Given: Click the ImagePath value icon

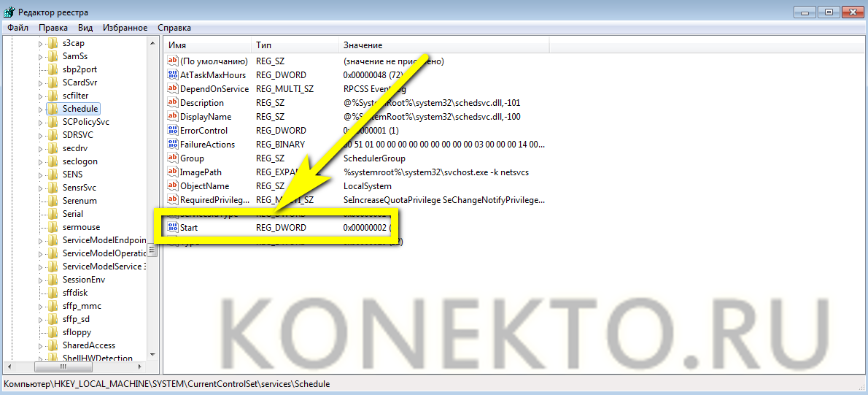Looking at the screenshot, I should pyautogui.click(x=173, y=172).
